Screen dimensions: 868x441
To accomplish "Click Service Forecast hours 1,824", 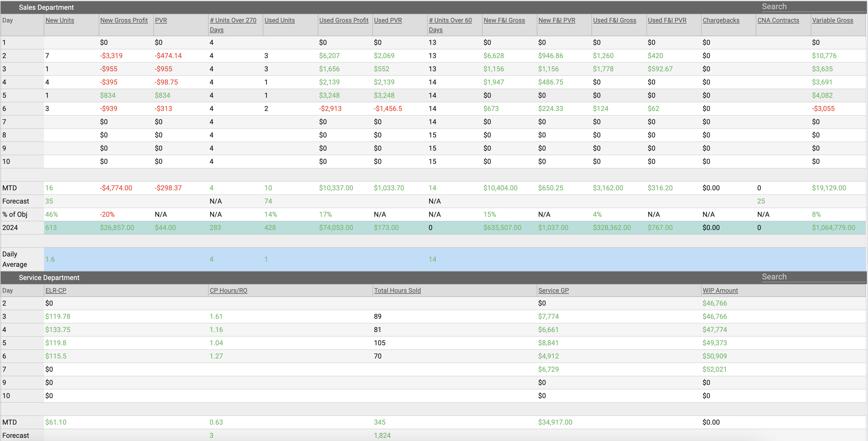I will tap(382, 435).
